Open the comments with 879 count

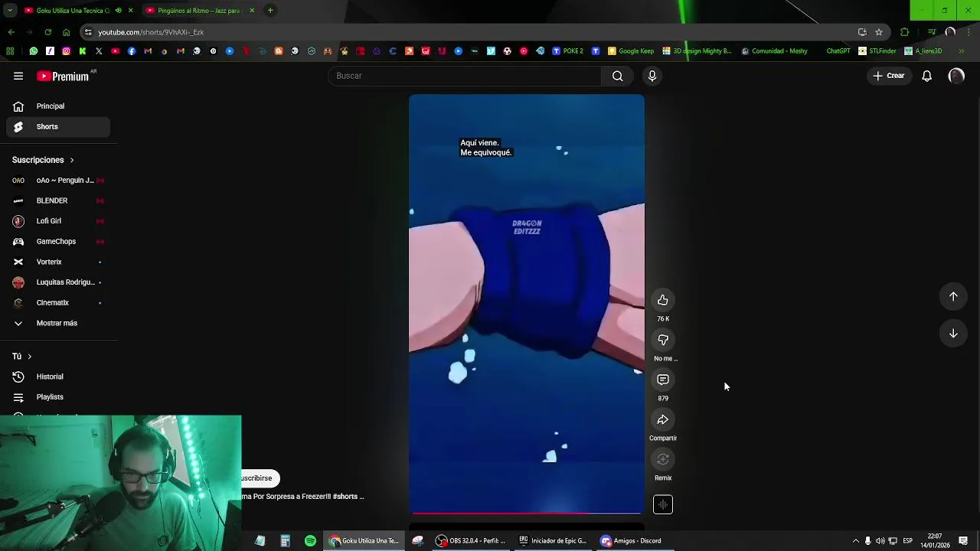[x=663, y=380]
